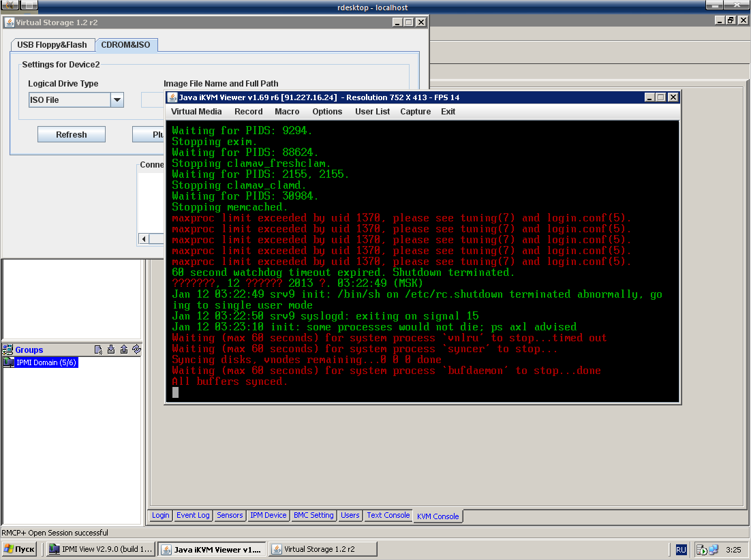
Task: Switch to Java iKVM Viewer taskbar button
Action: point(213,550)
